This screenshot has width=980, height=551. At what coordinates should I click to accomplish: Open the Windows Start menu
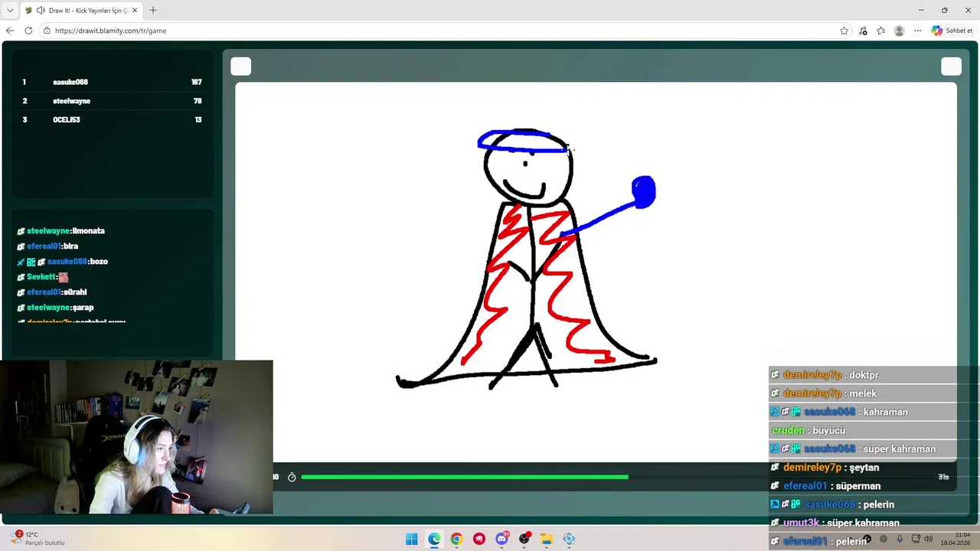412,539
